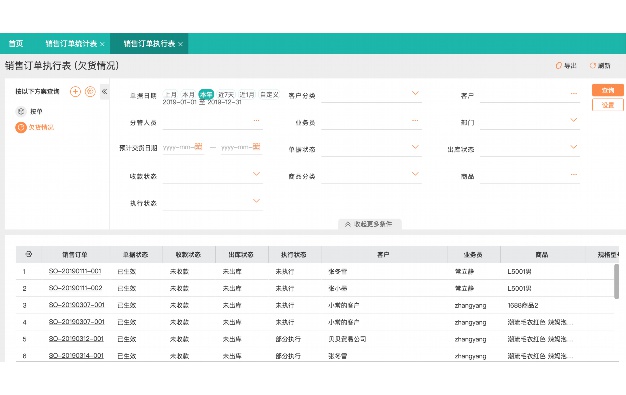Open the second expected delivery date calendar icon

[256, 147]
